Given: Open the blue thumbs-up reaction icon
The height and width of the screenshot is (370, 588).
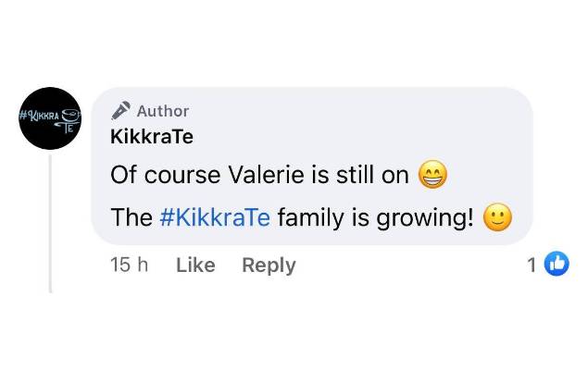Looking at the screenshot, I should click(556, 265).
